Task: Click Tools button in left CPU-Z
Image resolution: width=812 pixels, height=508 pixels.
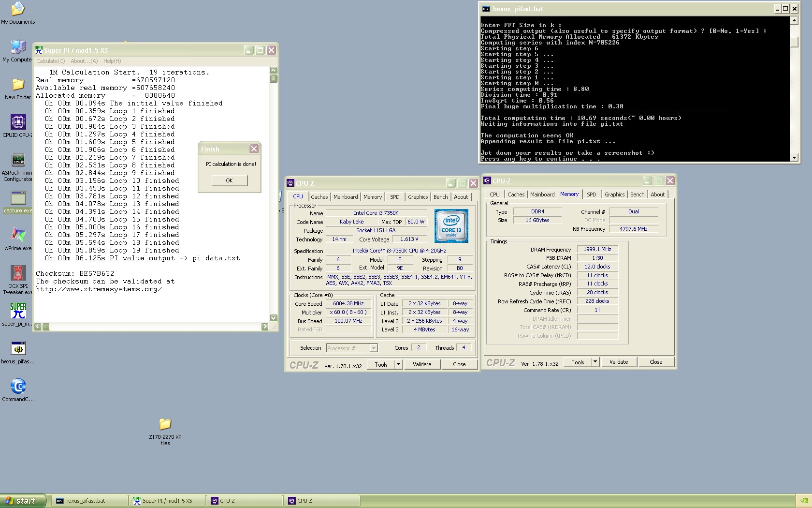Action: 381,364
